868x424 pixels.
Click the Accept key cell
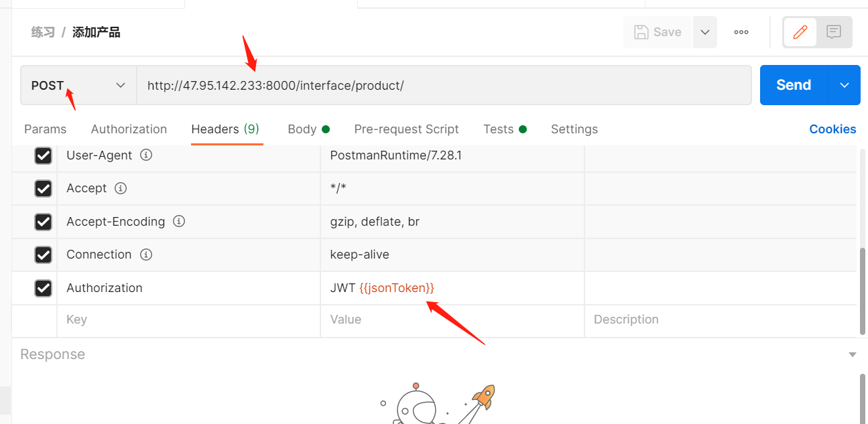(189, 188)
